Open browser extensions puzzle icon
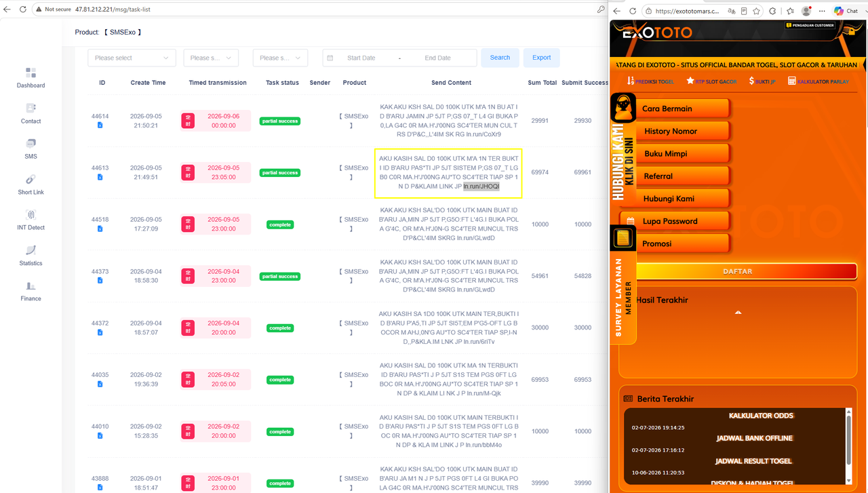868x493 pixels. [772, 11]
